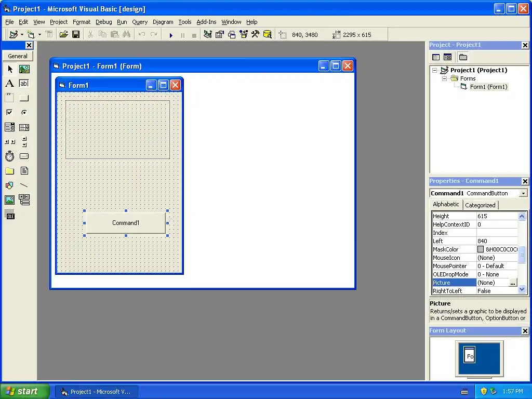Switch to Alphabetic properties tab
This screenshot has height=399, width=532.
(446, 204)
